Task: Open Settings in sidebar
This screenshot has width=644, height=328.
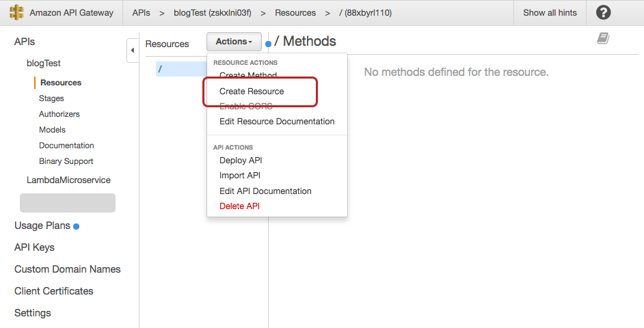Action: point(33,313)
